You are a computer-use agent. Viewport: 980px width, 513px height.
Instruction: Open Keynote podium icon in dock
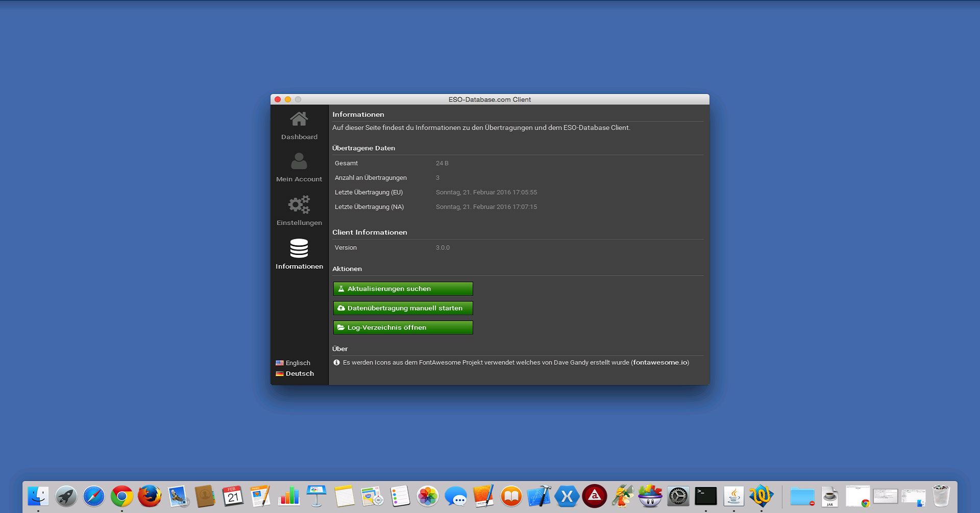pyautogui.click(x=316, y=496)
